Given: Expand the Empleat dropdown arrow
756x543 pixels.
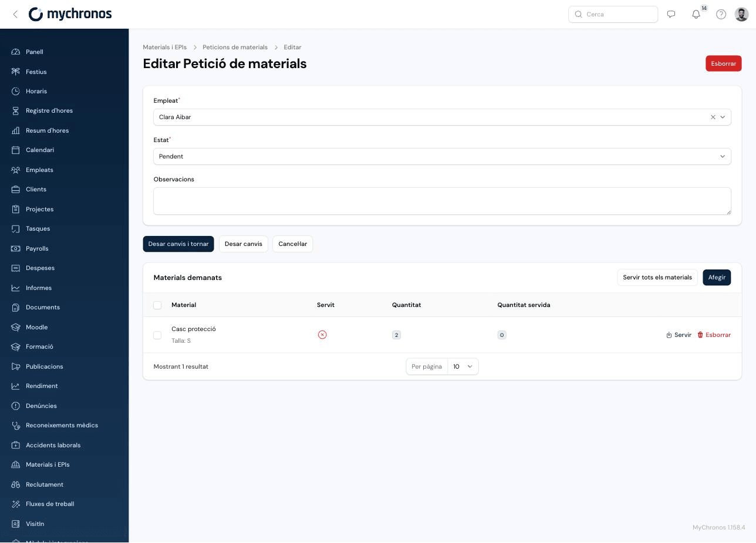Looking at the screenshot, I should pos(723,117).
